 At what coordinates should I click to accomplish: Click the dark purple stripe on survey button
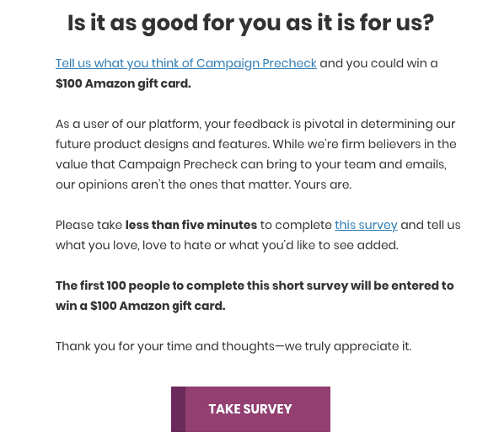[178, 409]
